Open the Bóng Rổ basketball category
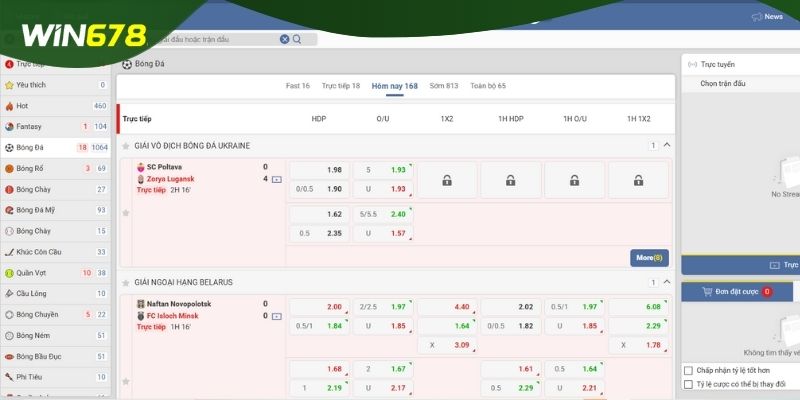 [x=31, y=168]
